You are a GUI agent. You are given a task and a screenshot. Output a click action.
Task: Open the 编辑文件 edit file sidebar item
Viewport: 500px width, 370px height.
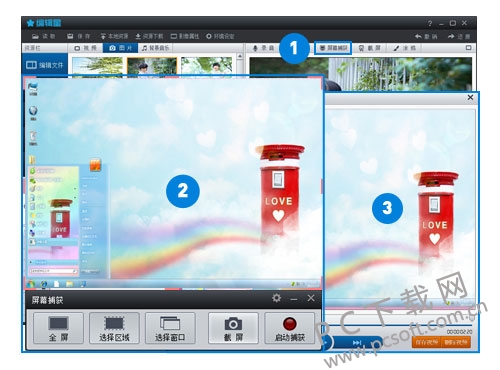(45, 65)
